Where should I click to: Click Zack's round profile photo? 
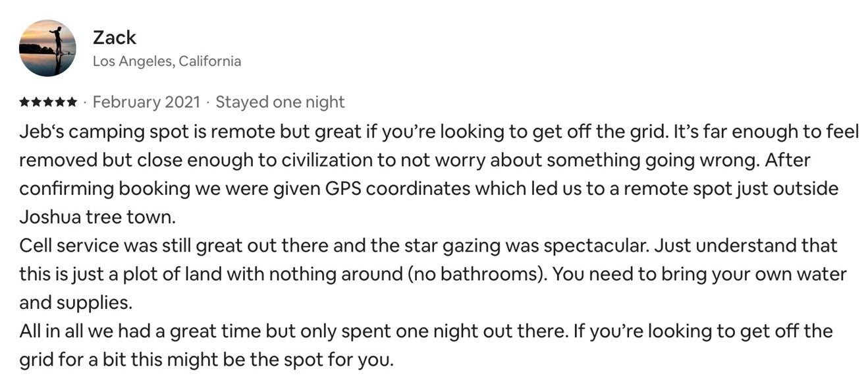pos(47,48)
